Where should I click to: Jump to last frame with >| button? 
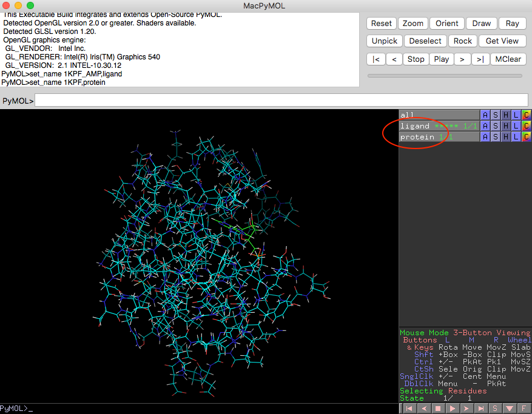point(480,59)
